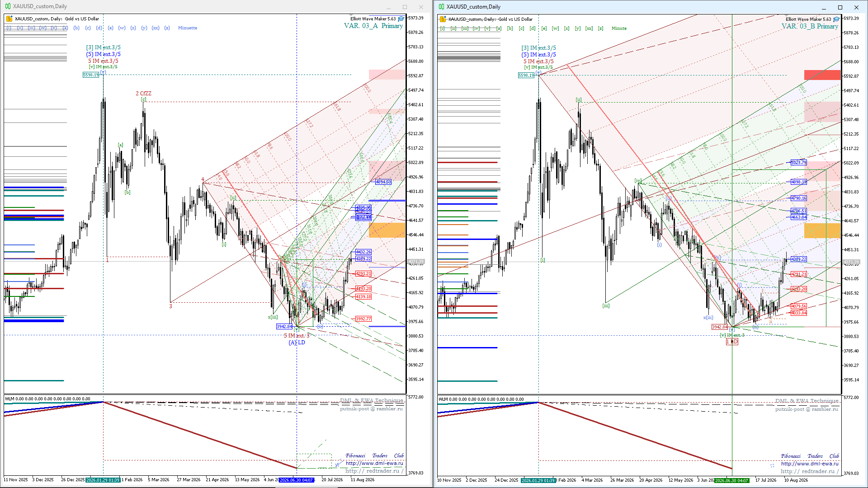Image resolution: width=868 pixels, height=488 pixels.
Task: Click the 4898.19 price level label
Action: (799, 182)
